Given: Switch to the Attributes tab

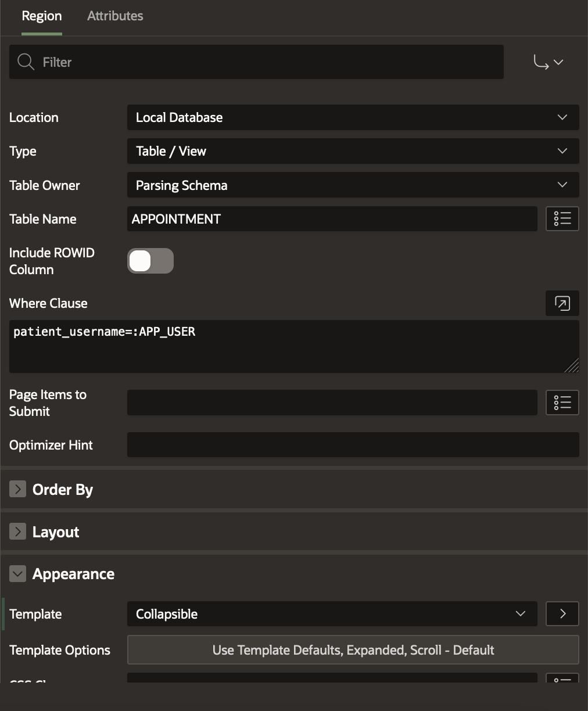Looking at the screenshot, I should point(115,16).
